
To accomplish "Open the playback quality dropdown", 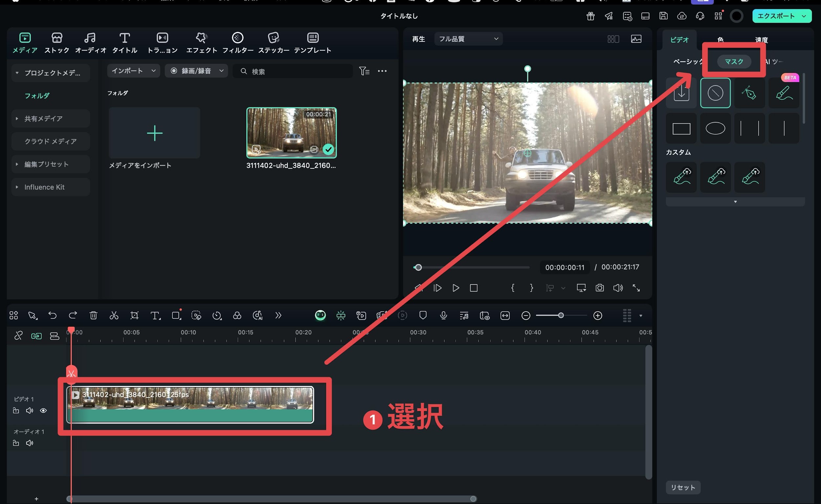I will pyautogui.click(x=468, y=39).
